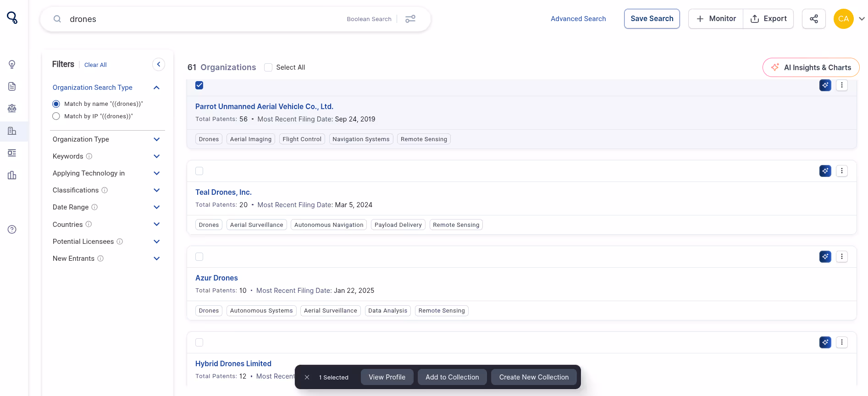Click the Monitor button

(716, 19)
